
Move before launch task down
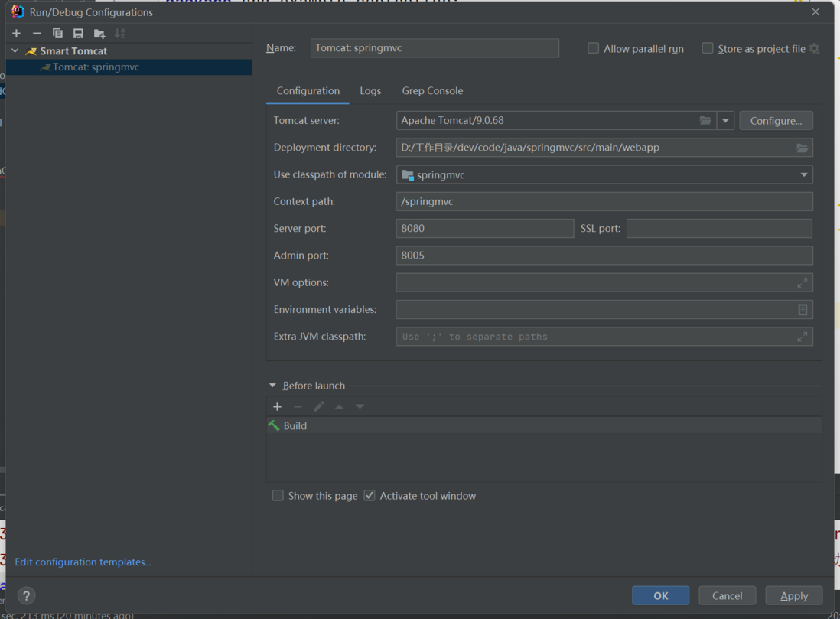(360, 407)
